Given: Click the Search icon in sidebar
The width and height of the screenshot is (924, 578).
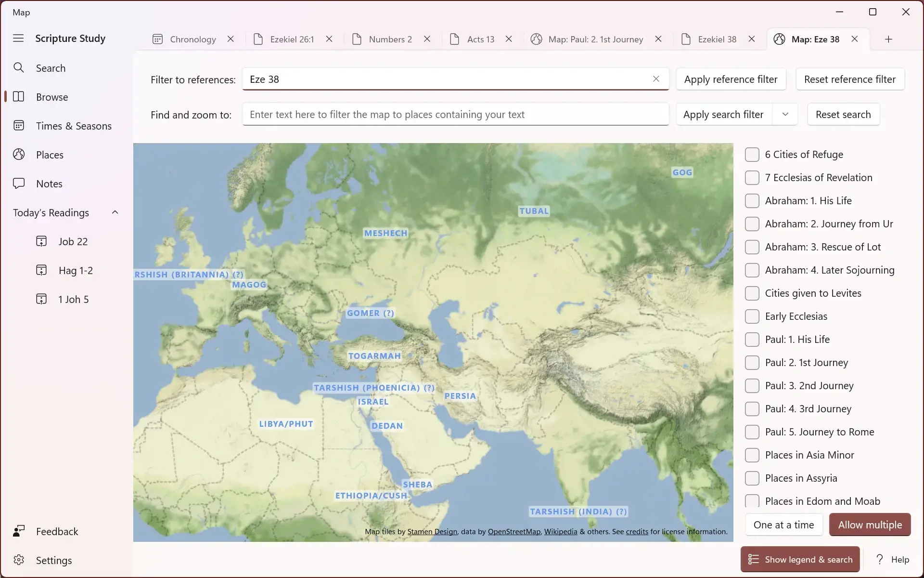Looking at the screenshot, I should click(x=18, y=67).
